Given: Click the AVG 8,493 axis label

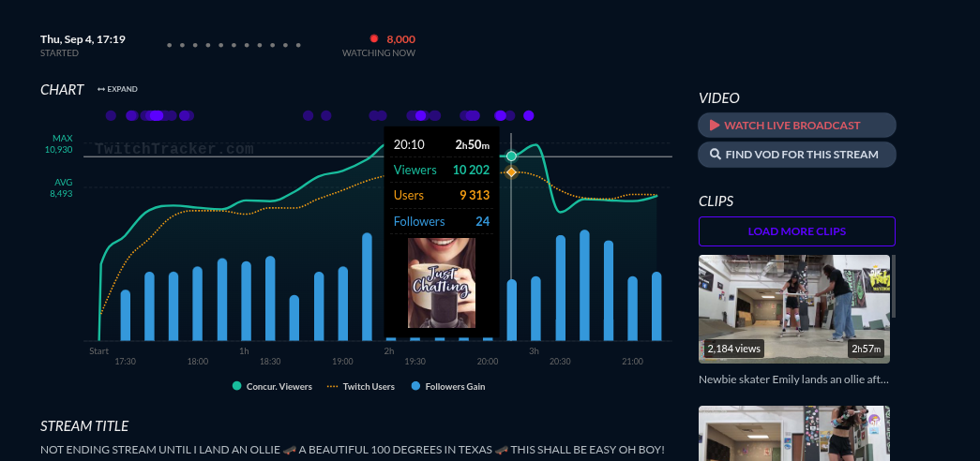Looking at the screenshot, I should tap(62, 188).
